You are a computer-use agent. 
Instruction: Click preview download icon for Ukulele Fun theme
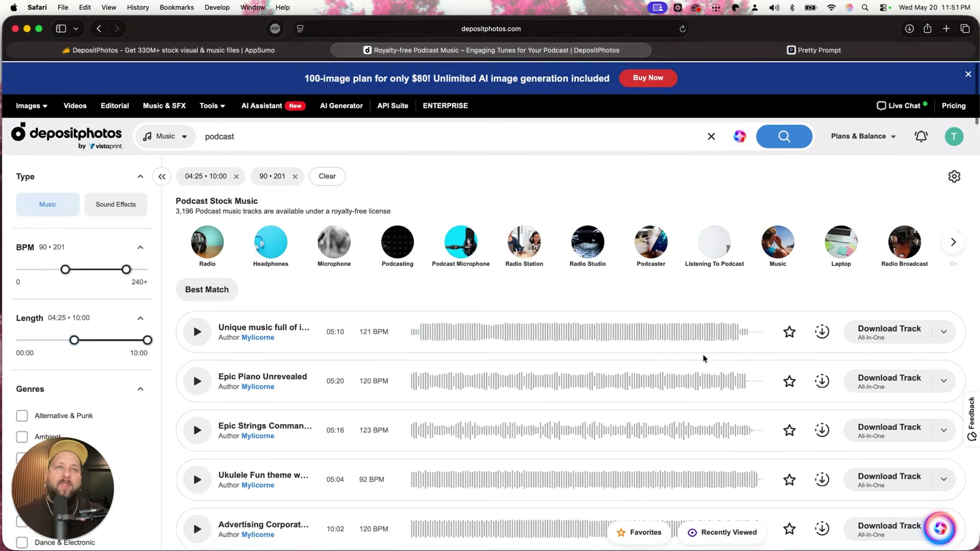coord(822,480)
